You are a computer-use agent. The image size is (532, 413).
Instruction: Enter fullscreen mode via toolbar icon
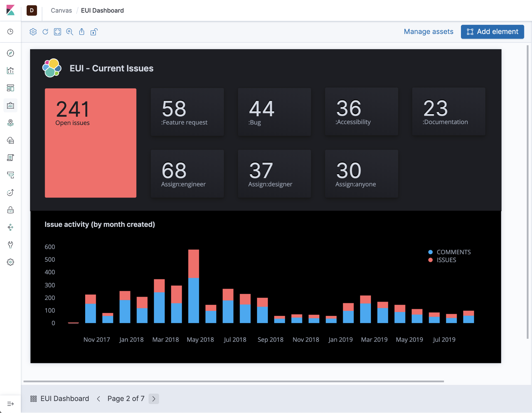(57, 32)
